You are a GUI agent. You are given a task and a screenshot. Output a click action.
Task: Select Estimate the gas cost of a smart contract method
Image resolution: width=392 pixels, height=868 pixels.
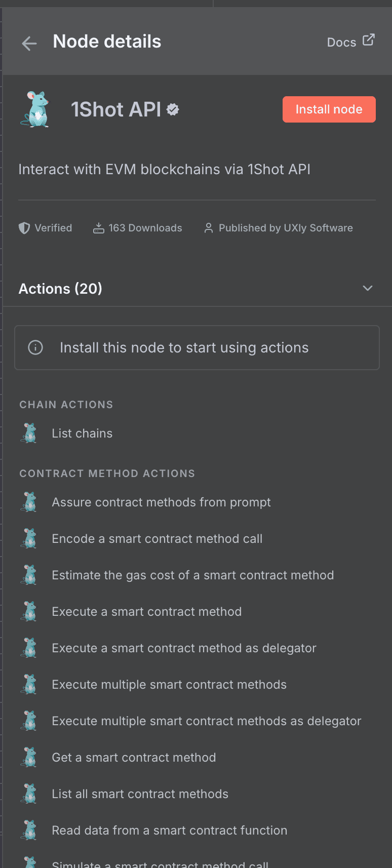193,575
